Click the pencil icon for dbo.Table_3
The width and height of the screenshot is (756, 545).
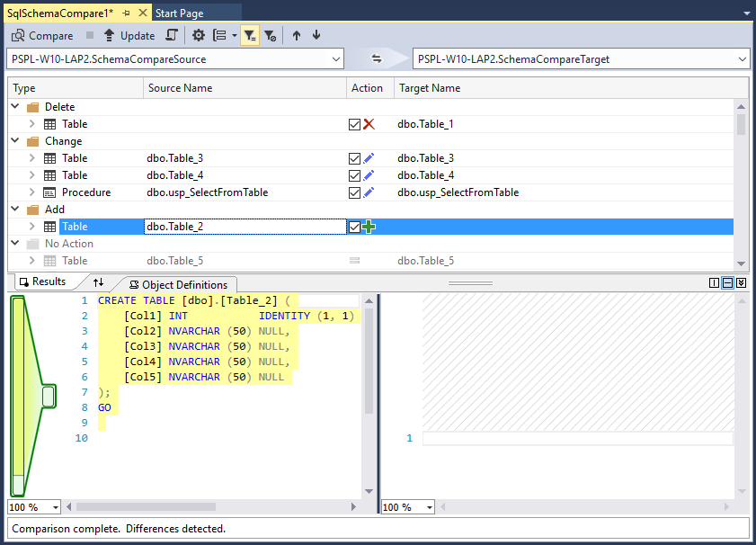point(369,158)
